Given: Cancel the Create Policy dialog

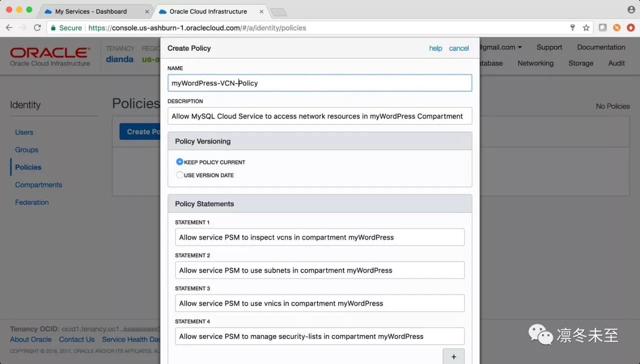Looking at the screenshot, I should click(459, 48).
